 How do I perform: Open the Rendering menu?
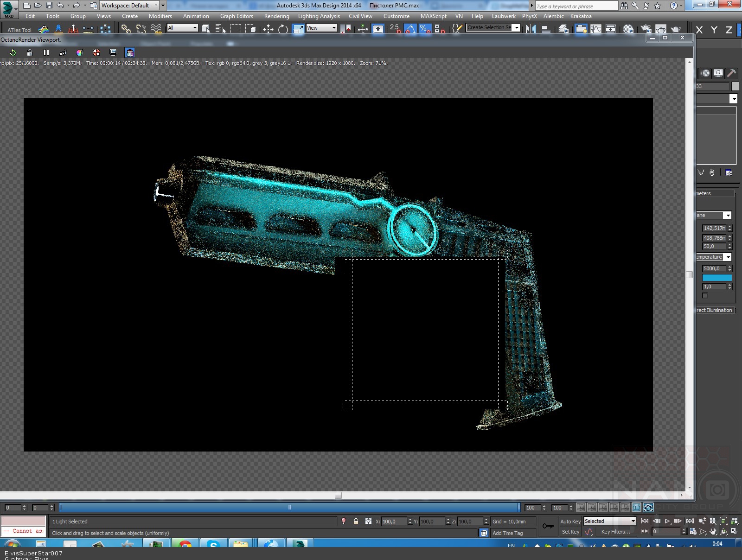276,16
